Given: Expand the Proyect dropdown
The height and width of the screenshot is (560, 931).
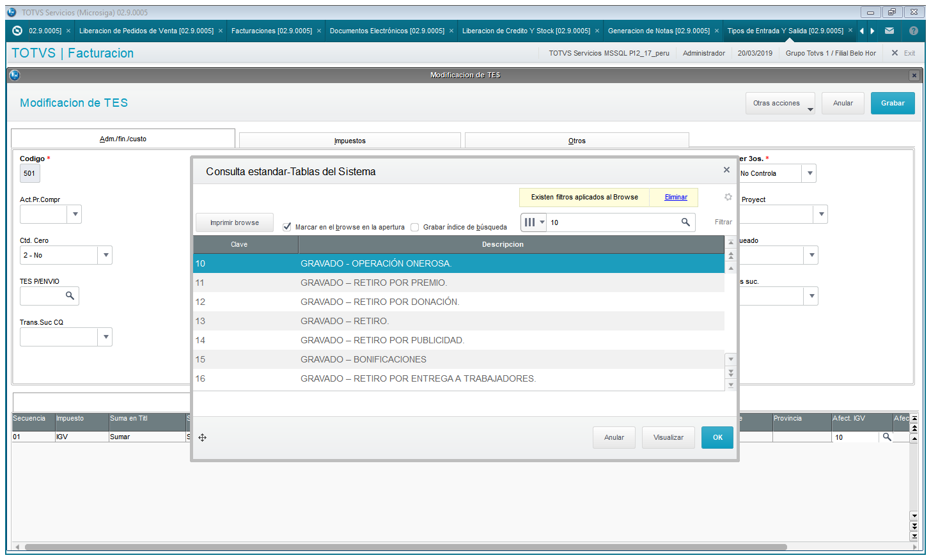Looking at the screenshot, I should point(821,214).
